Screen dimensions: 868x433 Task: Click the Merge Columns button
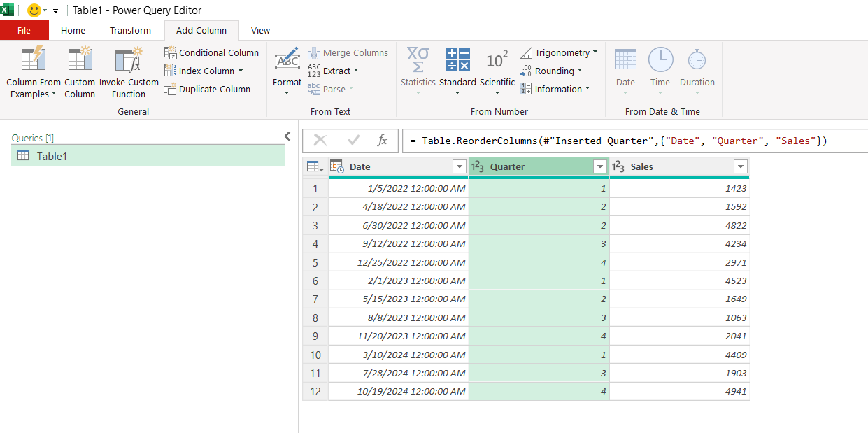click(348, 52)
